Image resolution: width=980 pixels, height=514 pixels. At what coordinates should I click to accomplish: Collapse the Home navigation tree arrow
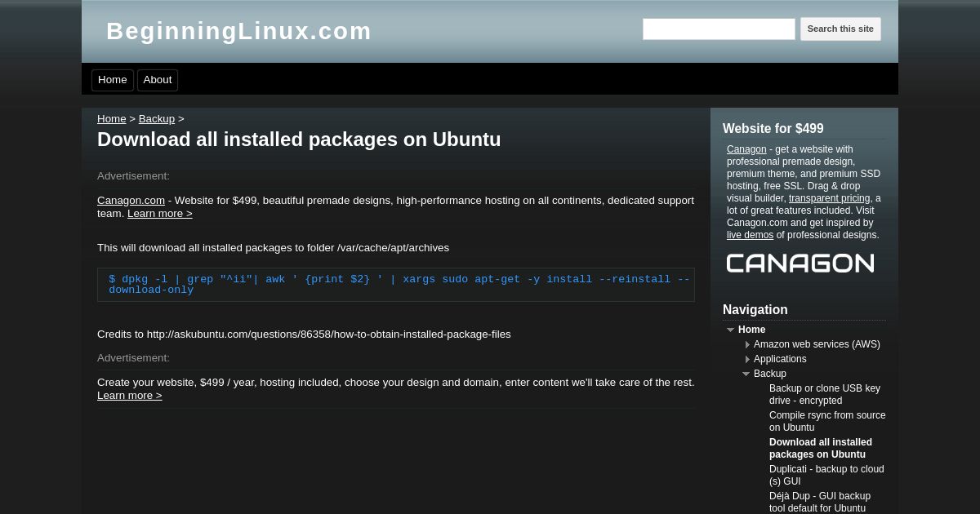pyautogui.click(x=731, y=330)
